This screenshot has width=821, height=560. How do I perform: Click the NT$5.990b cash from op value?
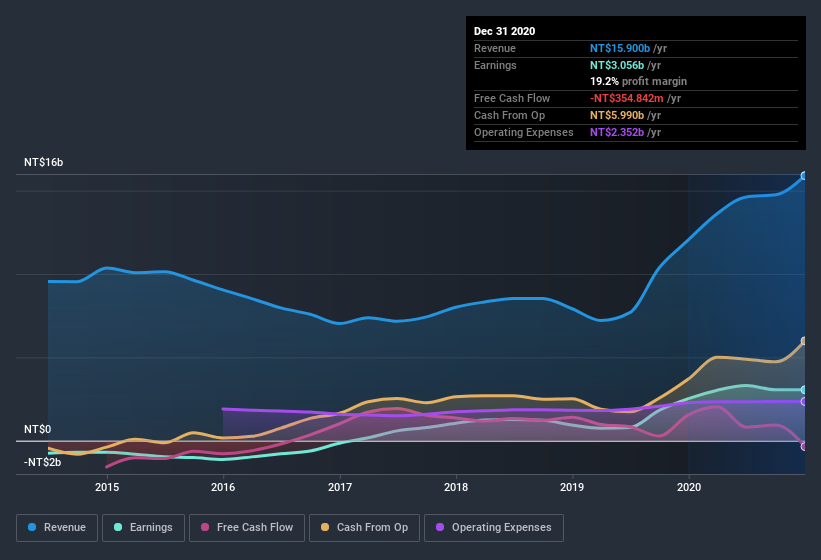[617, 115]
